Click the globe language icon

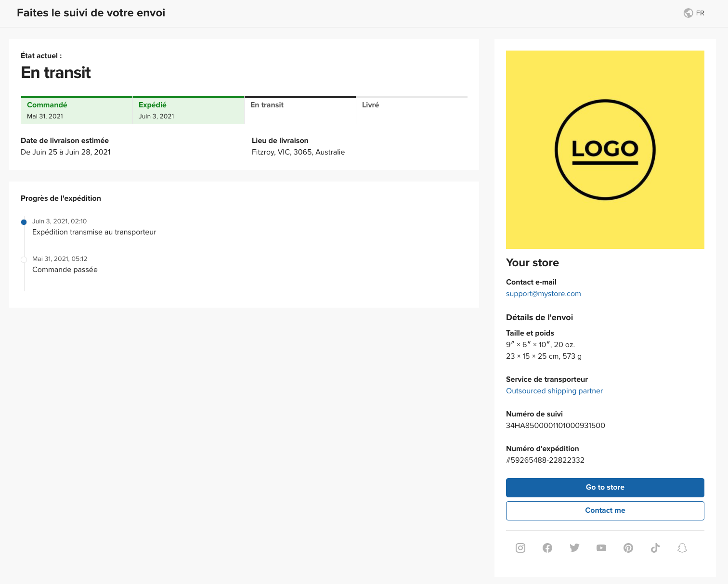pos(689,13)
